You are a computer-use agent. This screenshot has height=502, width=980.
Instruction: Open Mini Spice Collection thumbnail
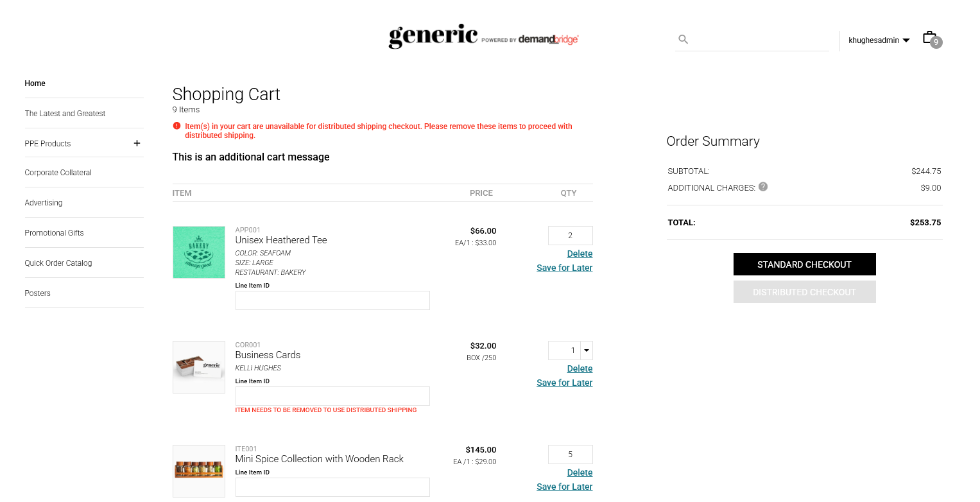click(199, 471)
